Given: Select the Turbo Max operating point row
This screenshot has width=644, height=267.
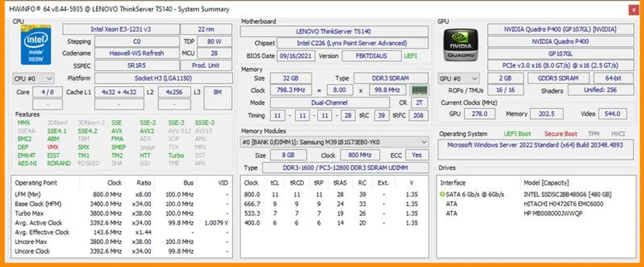Looking at the screenshot, I should click(122, 213).
